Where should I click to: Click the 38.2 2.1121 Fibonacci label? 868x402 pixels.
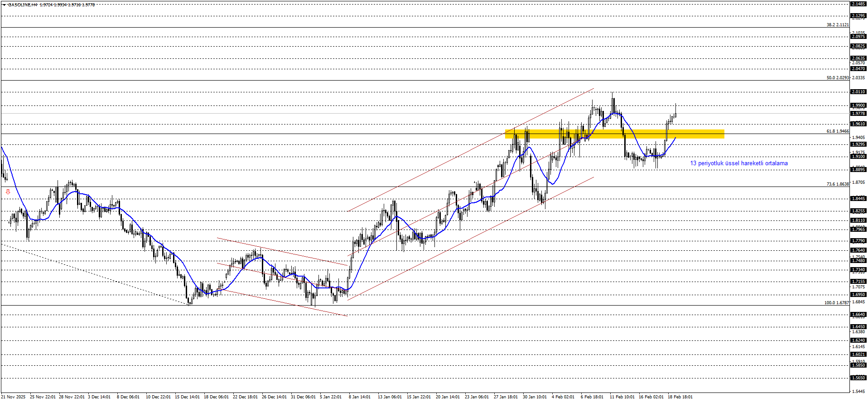(837, 25)
